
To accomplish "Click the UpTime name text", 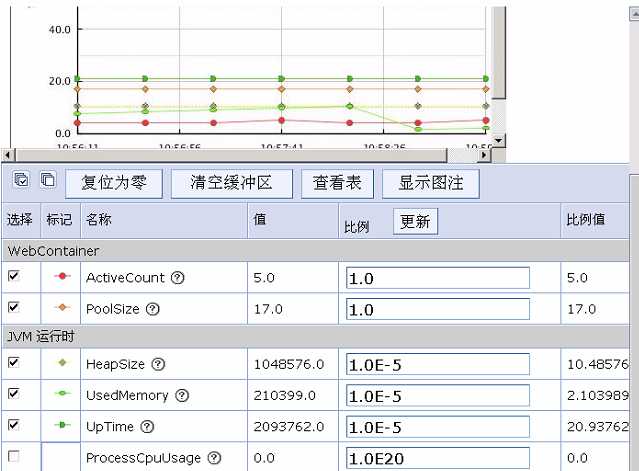I will click(x=110, y=427).
